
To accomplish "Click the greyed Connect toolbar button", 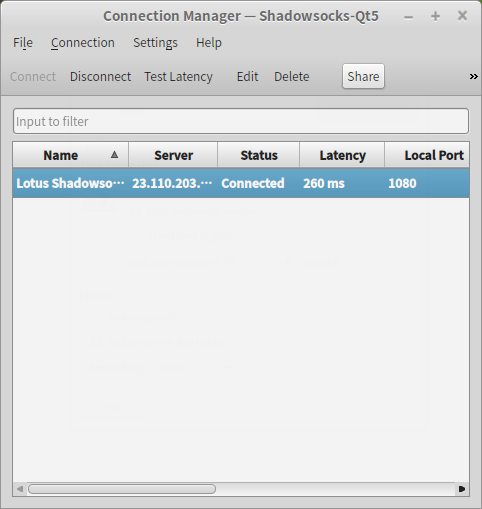I will pos(33,77).
